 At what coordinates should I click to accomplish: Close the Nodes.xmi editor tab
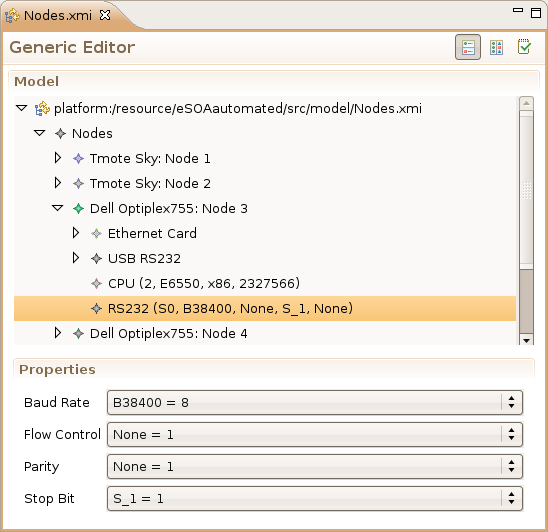[105, 15]
